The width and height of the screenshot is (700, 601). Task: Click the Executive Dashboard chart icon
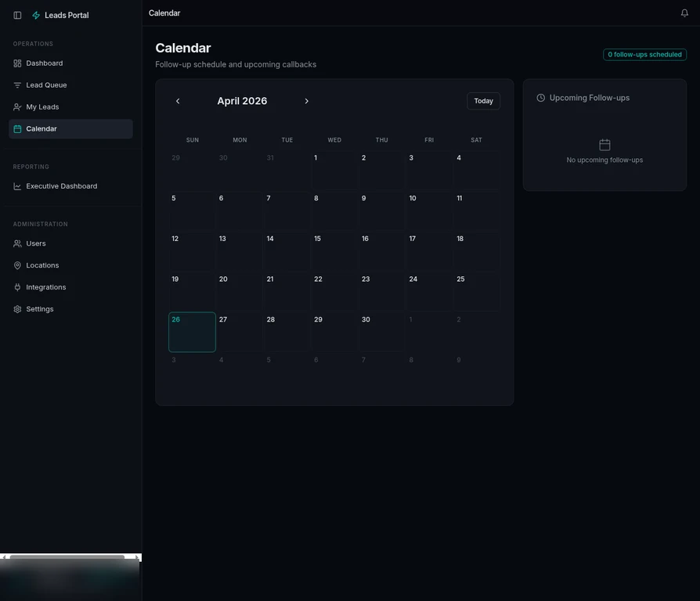[x=17, y=185]
